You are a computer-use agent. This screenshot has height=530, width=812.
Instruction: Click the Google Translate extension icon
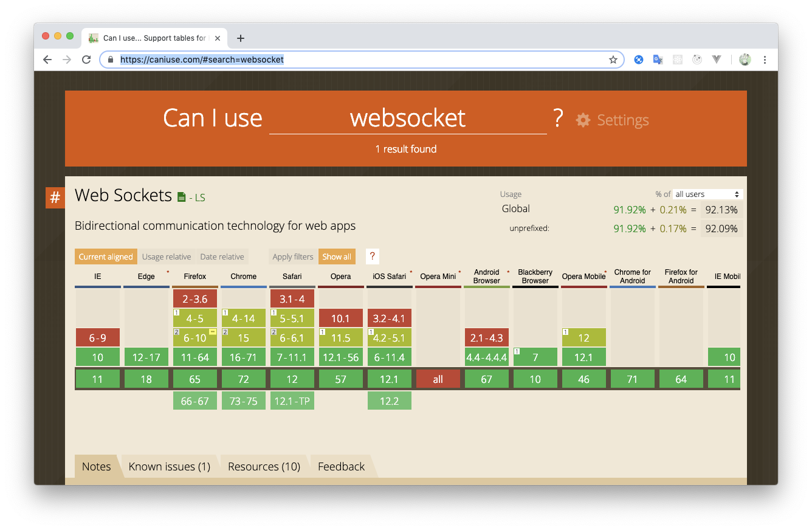pyautogui.click(x=658, y=59)
